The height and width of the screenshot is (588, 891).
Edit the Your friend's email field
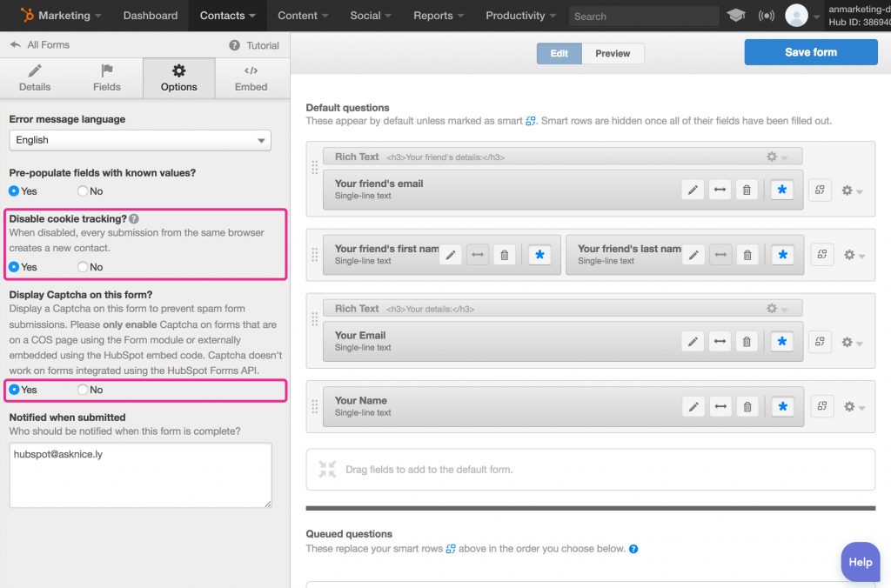click(693, 190)
